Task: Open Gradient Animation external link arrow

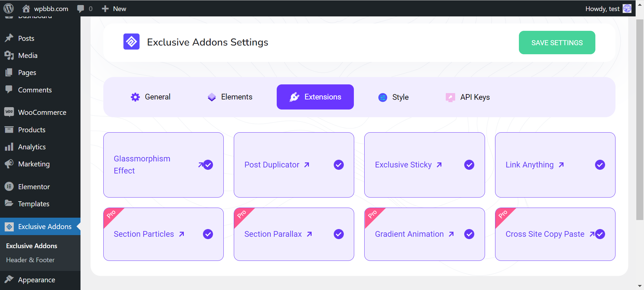Action: (451, 234)
